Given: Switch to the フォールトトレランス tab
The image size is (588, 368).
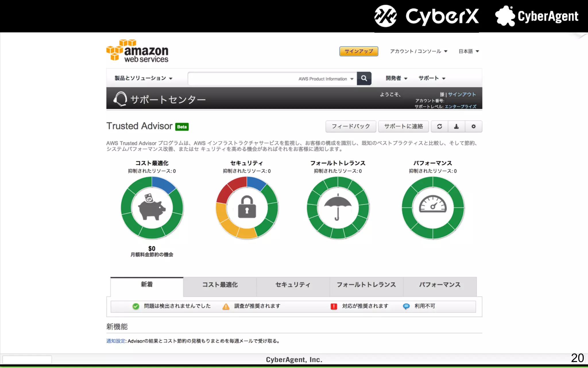Looking at the screenshot, I should 366,285.
